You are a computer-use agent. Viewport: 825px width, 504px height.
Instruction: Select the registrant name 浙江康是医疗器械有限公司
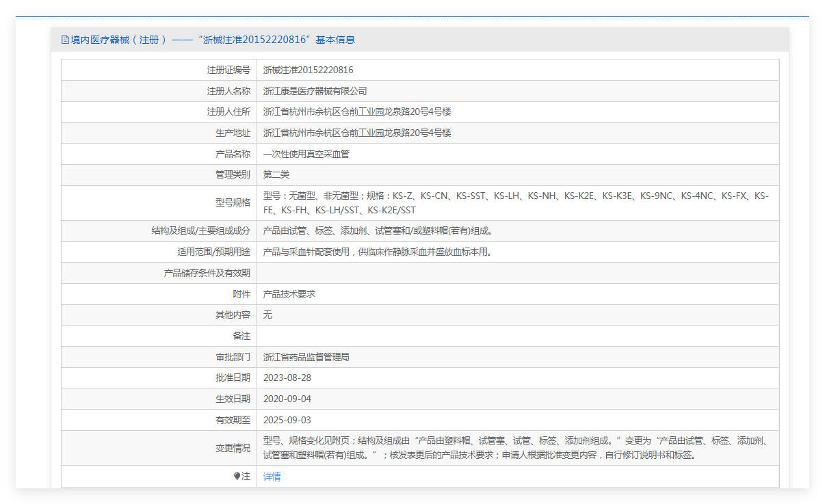tap(315, 91)
